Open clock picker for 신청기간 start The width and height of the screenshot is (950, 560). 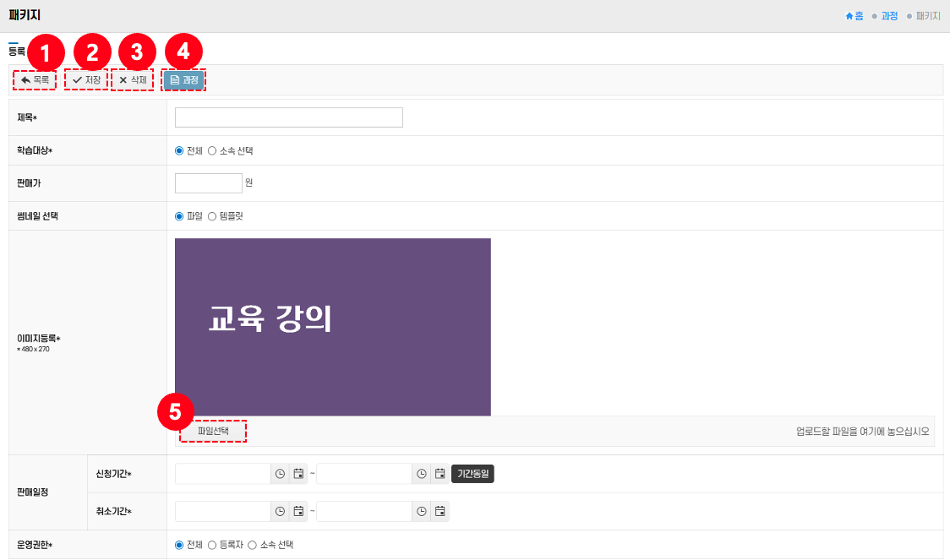280,474
